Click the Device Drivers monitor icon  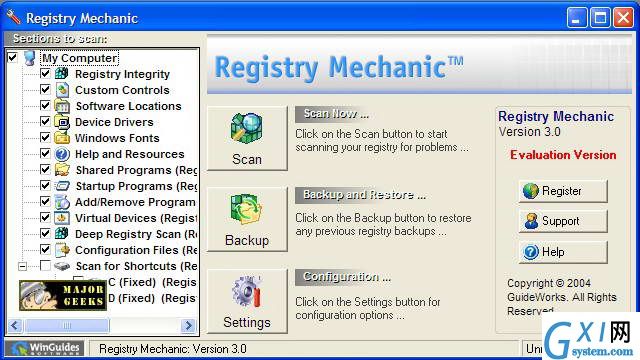pyautogui.click(x=62, y=122)
